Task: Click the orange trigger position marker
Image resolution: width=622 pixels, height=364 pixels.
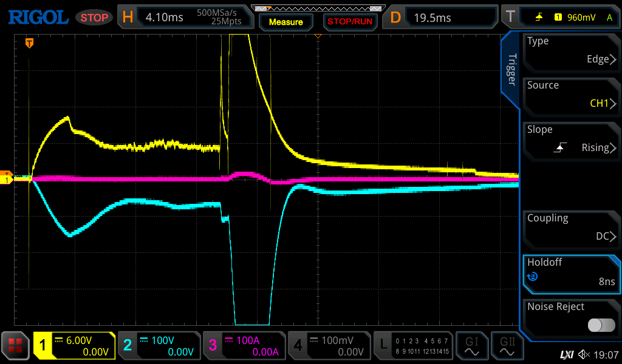Action: [x=29, y=43]
